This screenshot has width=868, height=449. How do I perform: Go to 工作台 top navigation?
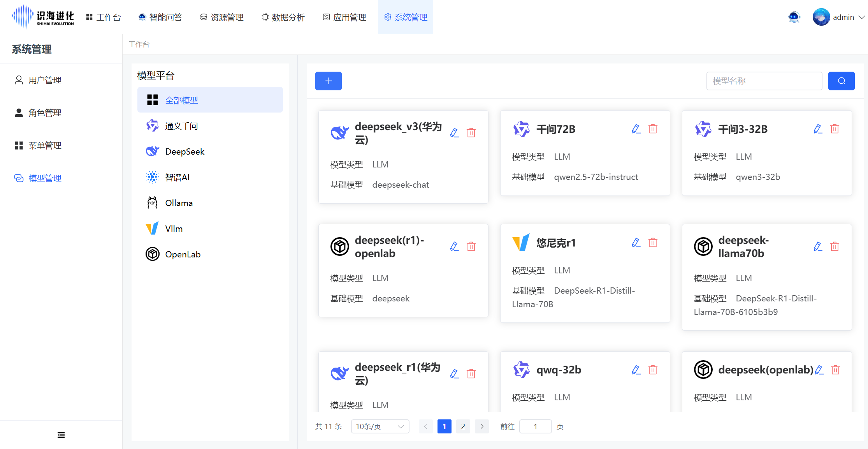click(104, 17)
